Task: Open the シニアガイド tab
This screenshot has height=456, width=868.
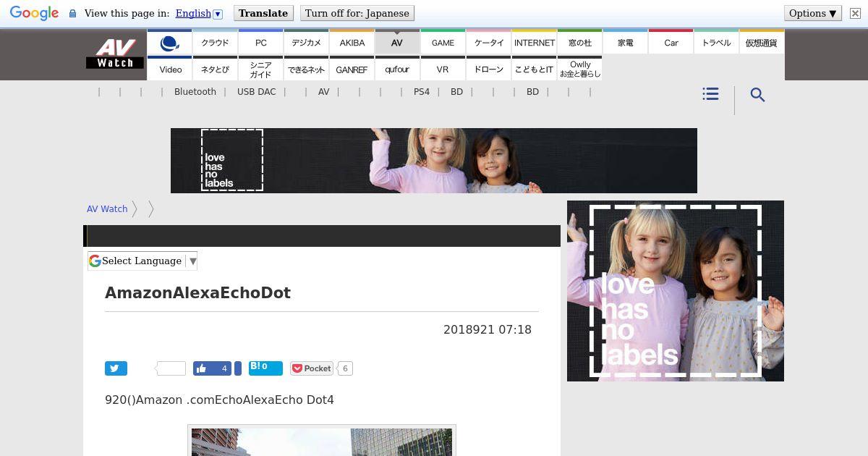Action: (261, 69)
